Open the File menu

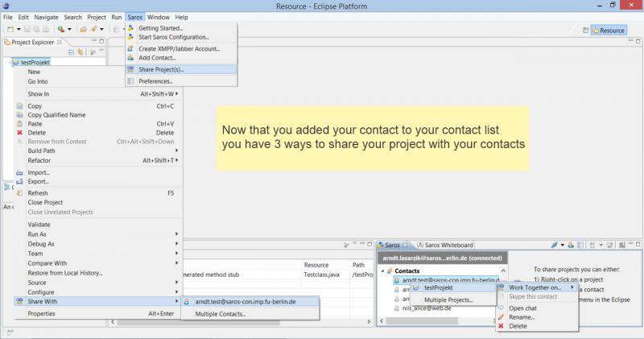8,17
